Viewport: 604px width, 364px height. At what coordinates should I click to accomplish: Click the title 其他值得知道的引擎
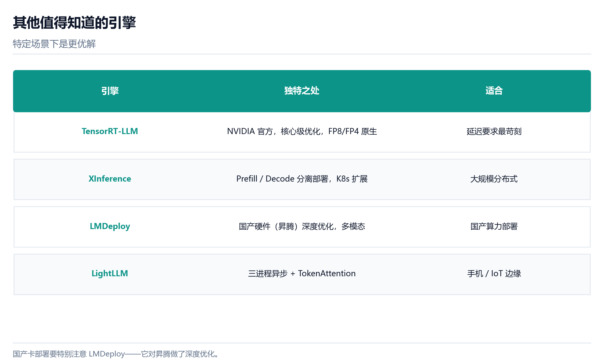74,23
